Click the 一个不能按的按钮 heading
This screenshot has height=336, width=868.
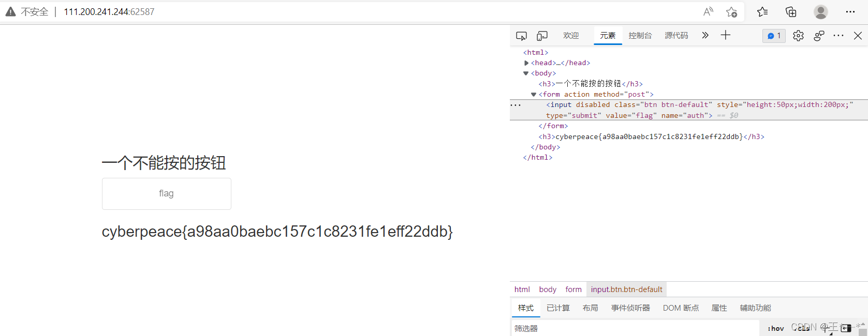coord(164,163)
